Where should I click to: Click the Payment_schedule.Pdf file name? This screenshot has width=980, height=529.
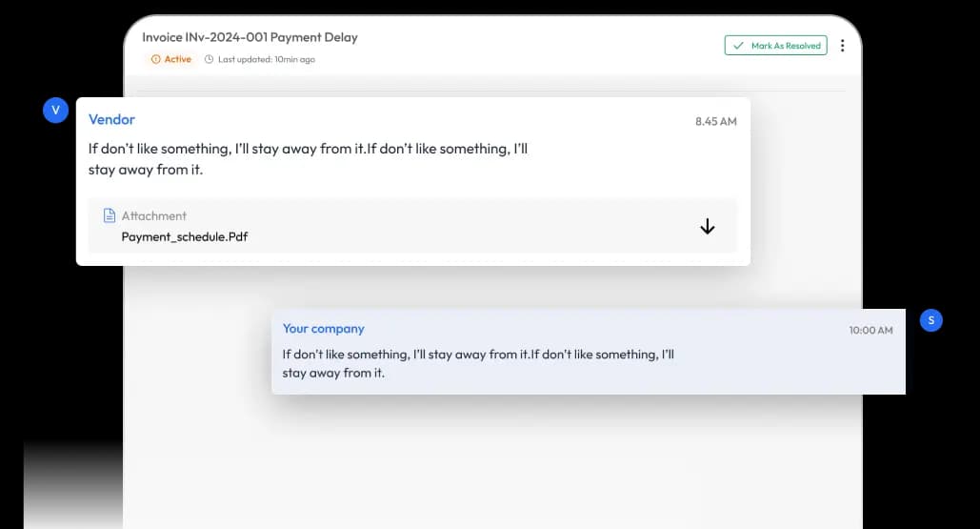coord(185,237)
